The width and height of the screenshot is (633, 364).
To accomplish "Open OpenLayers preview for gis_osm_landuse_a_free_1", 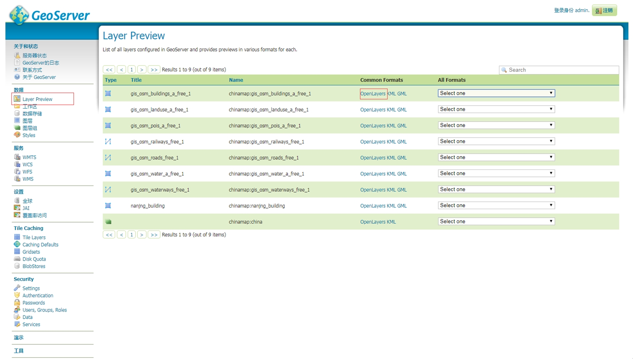I will pyautogui.click(x=372, y=110).
